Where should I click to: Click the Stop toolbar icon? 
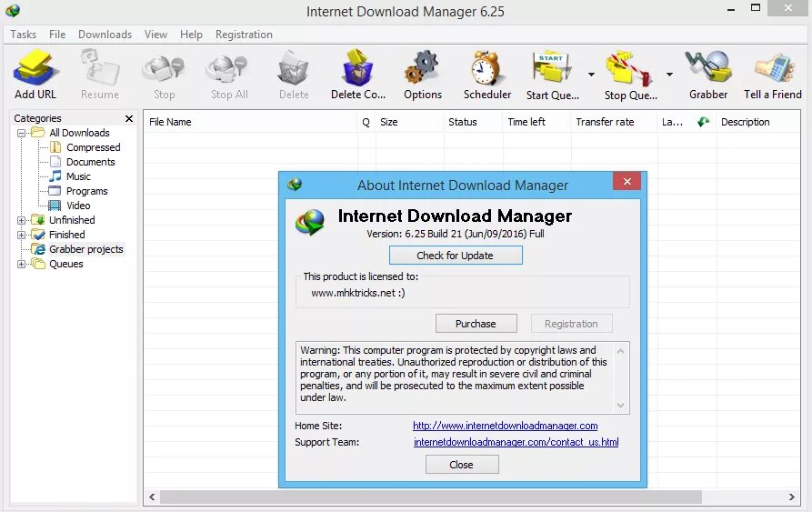click(x=164, y=74)
